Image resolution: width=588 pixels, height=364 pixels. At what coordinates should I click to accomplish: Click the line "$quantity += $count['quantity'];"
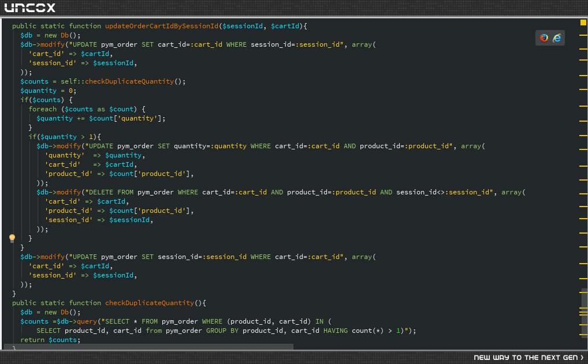point(101,118)
